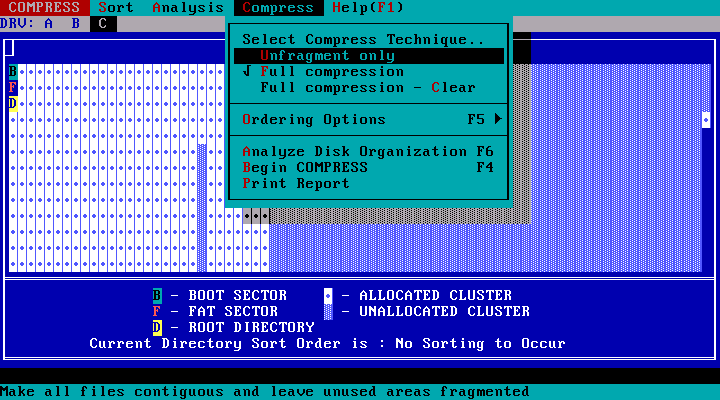Click the COMPRESS title label
The height and width of the screenshot is (400, 720).
45,8
